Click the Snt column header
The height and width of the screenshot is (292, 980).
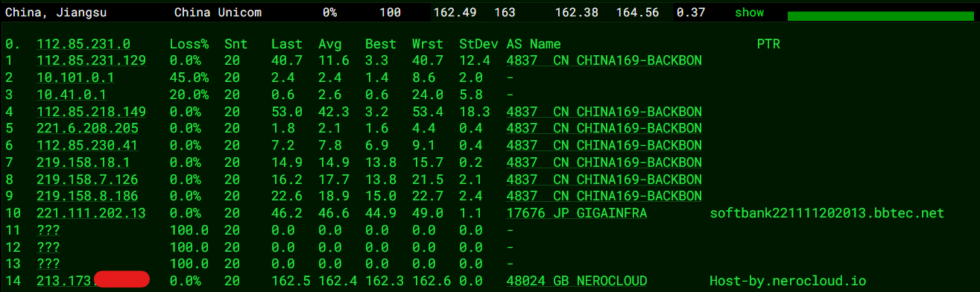point(235,45)
